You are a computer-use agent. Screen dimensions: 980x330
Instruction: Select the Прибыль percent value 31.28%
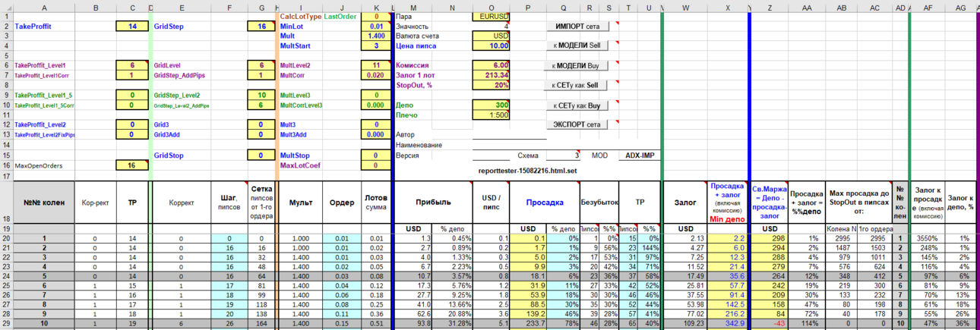(x=453, y=323)
